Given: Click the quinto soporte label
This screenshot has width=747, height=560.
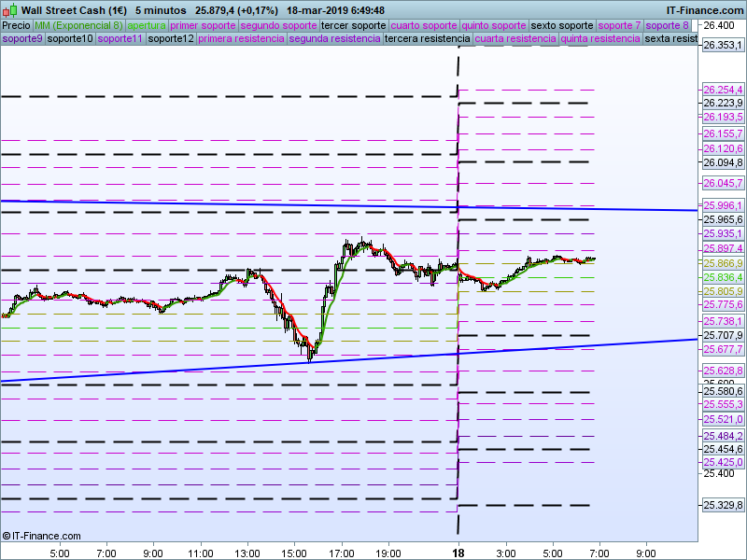Looking at the screenshot, I should pos(494,25).
